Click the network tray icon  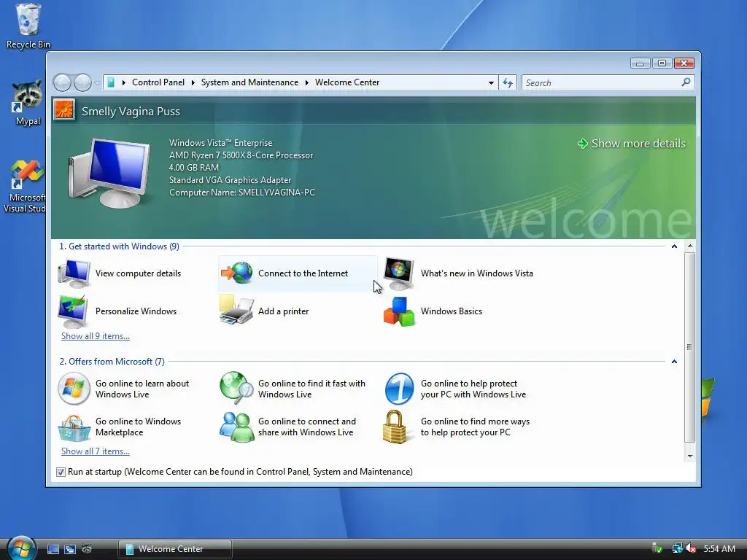677,548
